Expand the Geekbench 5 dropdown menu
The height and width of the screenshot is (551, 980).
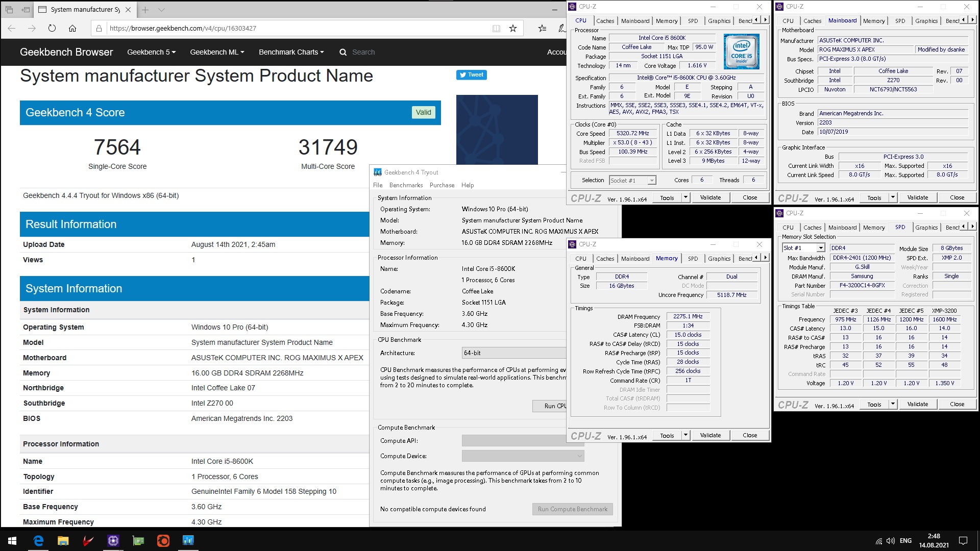(x=151, y=52)
